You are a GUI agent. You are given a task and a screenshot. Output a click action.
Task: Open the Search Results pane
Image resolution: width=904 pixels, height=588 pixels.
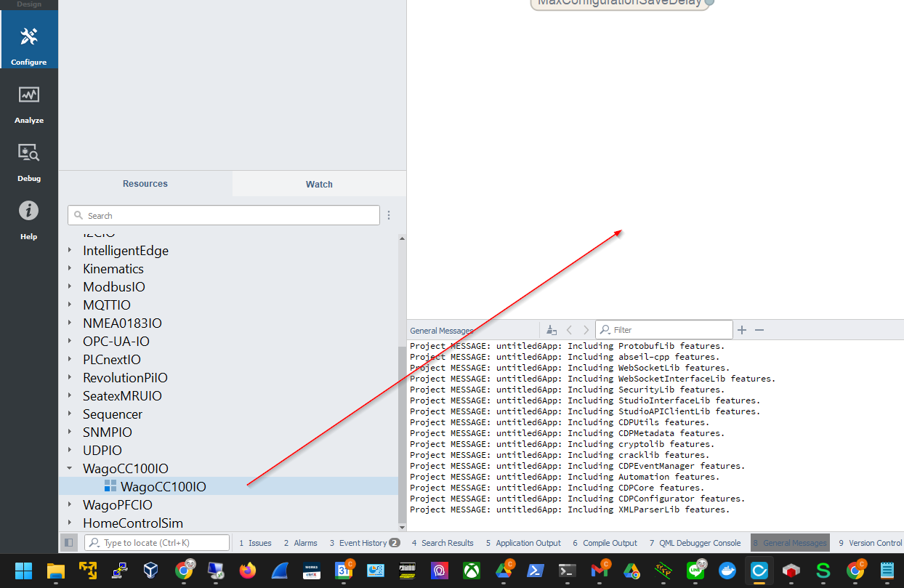pyautogui.click(x=443, y=543)
